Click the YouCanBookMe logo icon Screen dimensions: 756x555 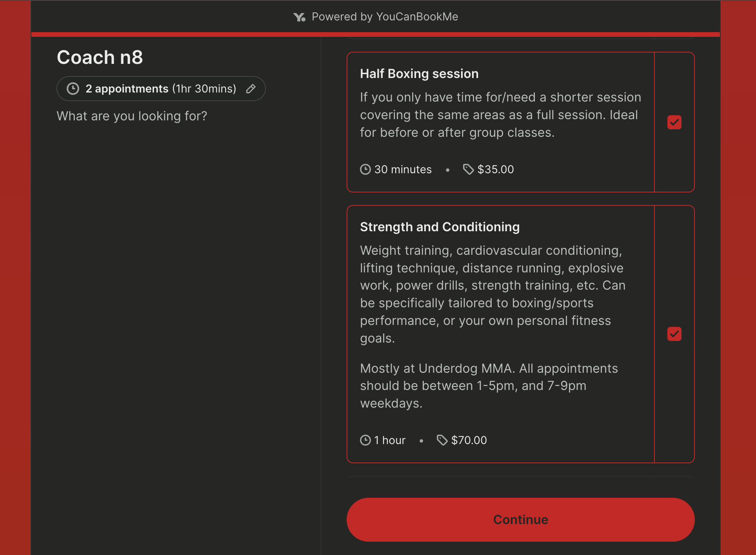[x=299, y=17]
